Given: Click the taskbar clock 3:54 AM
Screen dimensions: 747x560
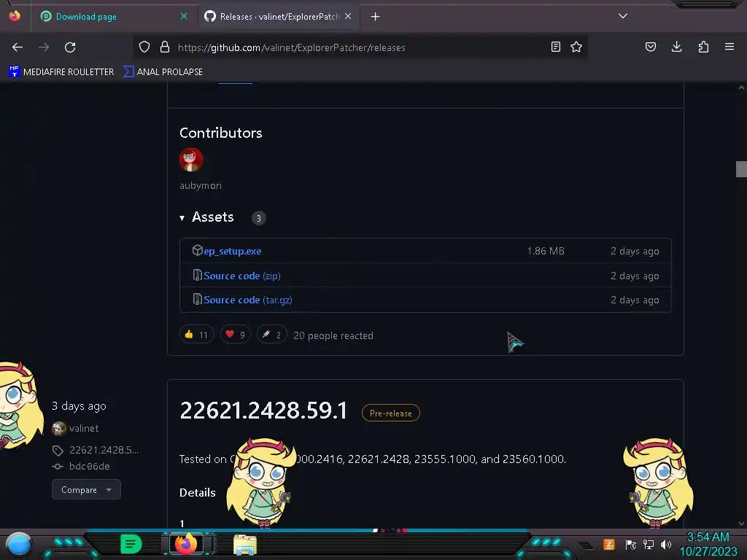Looking at the screenshot, I should coord(708,537).
